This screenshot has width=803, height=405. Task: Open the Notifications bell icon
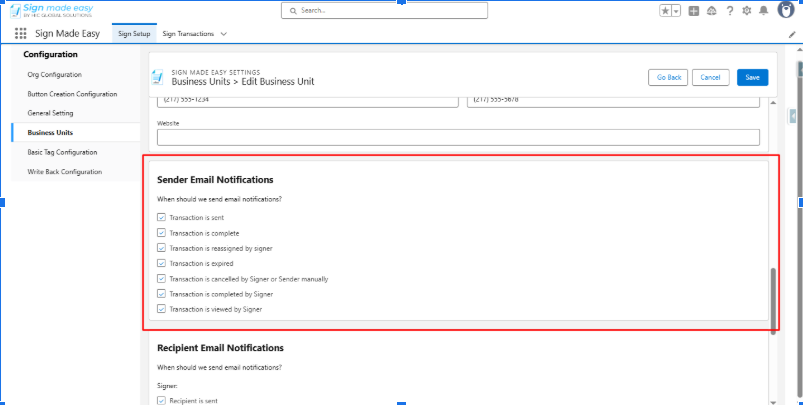[x=764, y=11]
